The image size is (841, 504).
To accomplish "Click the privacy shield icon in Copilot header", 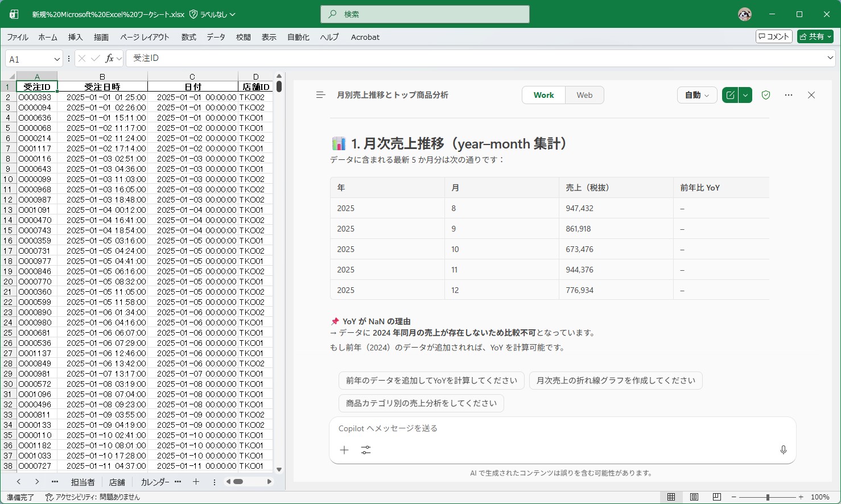I will click(765, 95).
